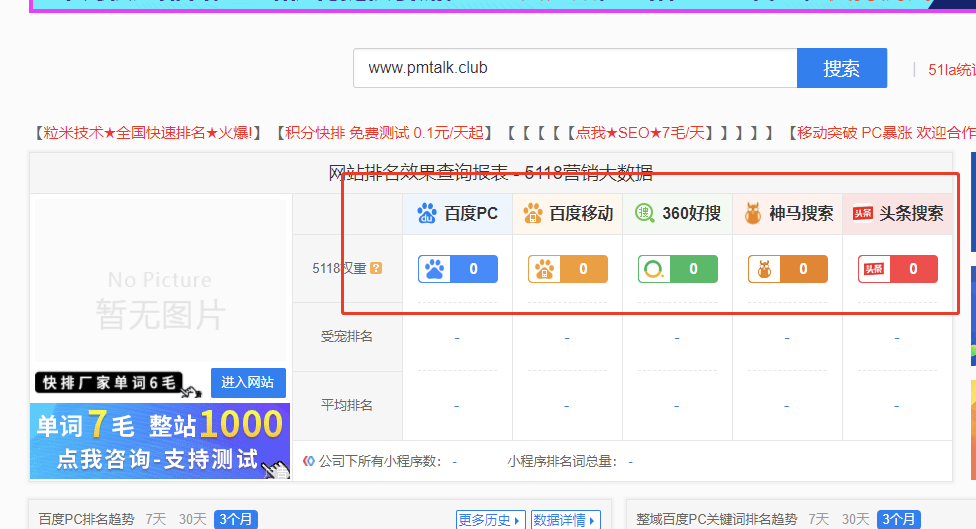
Task: Click the 粒米技术全国快速排名 ad link
Action: tap(147, 133)
